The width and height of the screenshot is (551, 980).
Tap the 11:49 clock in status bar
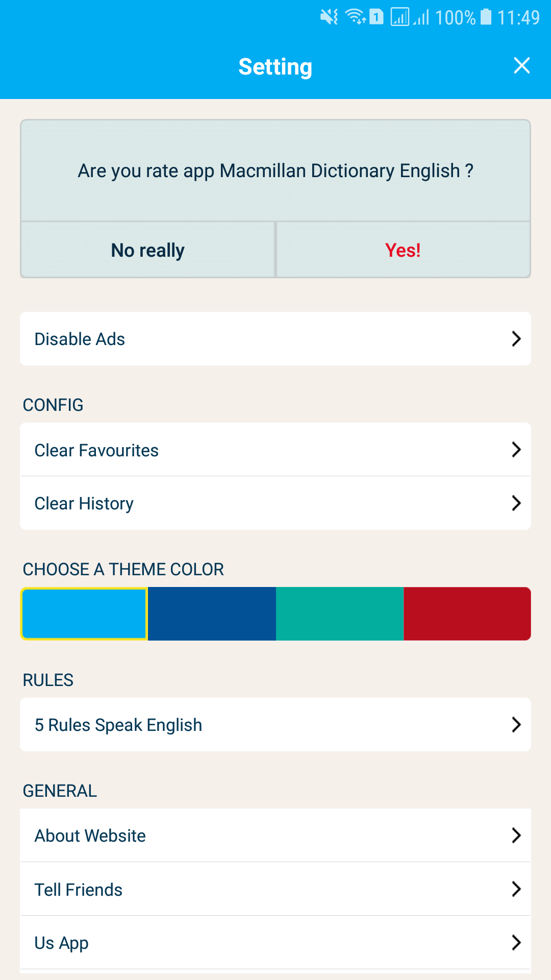coord(518,18)
